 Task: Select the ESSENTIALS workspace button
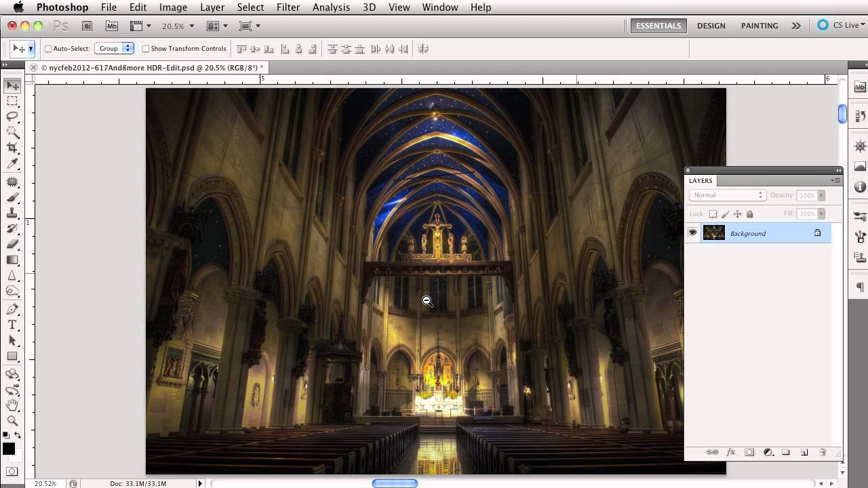pyautogui.click(x=658, y=26)
